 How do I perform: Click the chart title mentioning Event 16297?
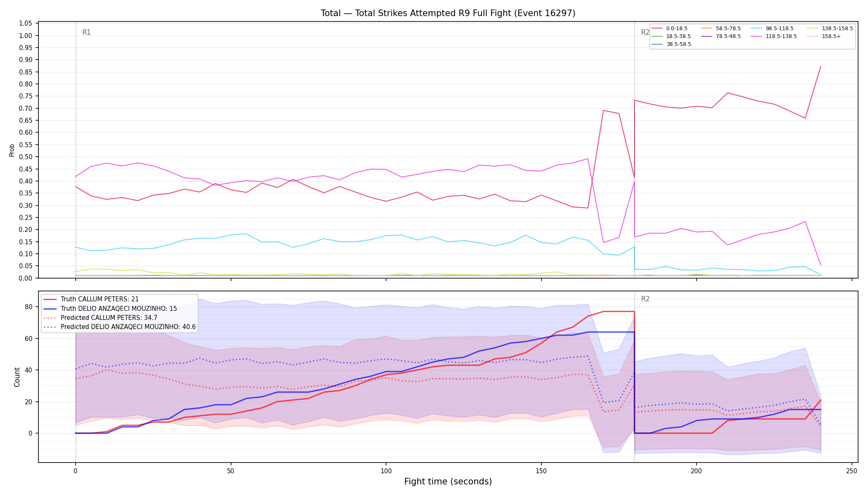(448, 13)
